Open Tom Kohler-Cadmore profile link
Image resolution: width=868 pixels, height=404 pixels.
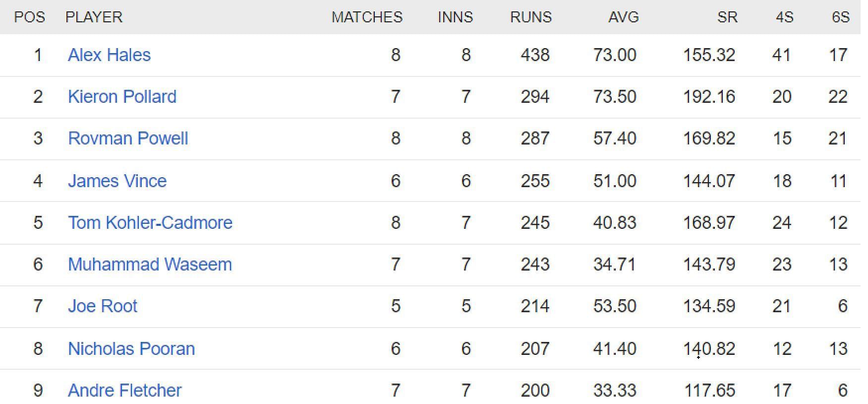point(150,222)
